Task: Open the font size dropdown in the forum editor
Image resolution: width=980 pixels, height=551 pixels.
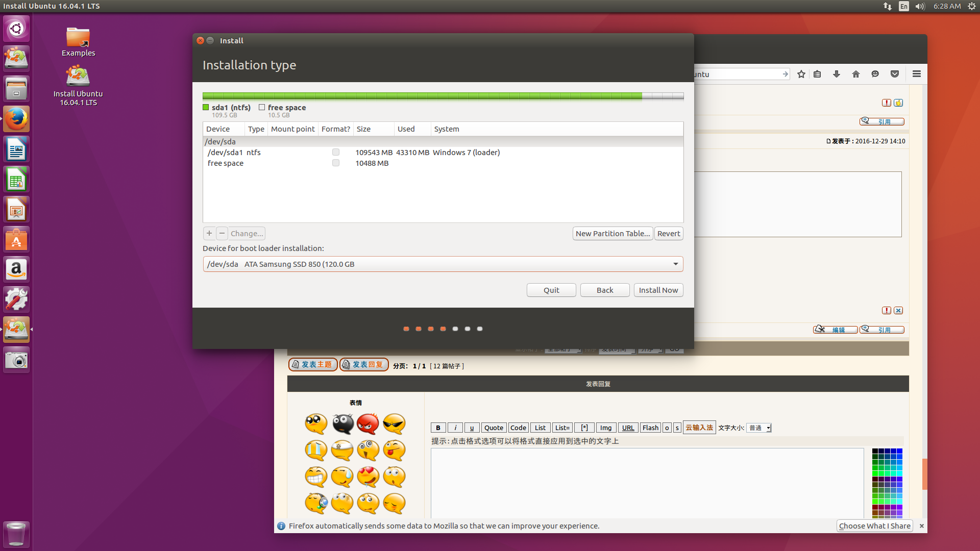Action: [x=759, y=428]
